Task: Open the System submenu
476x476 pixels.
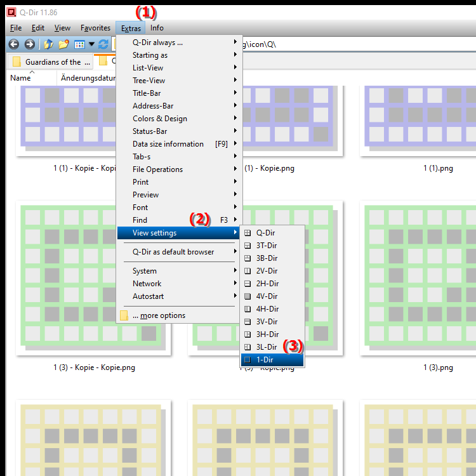Action: (179, 271)
